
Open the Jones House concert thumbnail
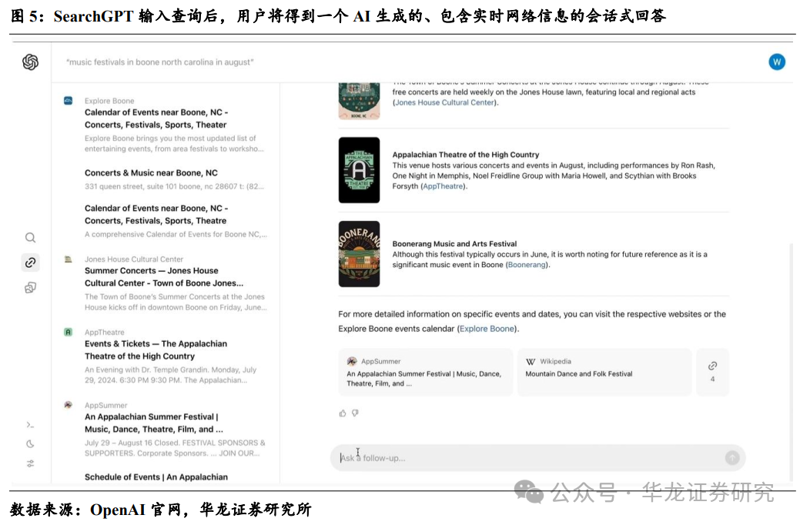(x=359, y=101)
